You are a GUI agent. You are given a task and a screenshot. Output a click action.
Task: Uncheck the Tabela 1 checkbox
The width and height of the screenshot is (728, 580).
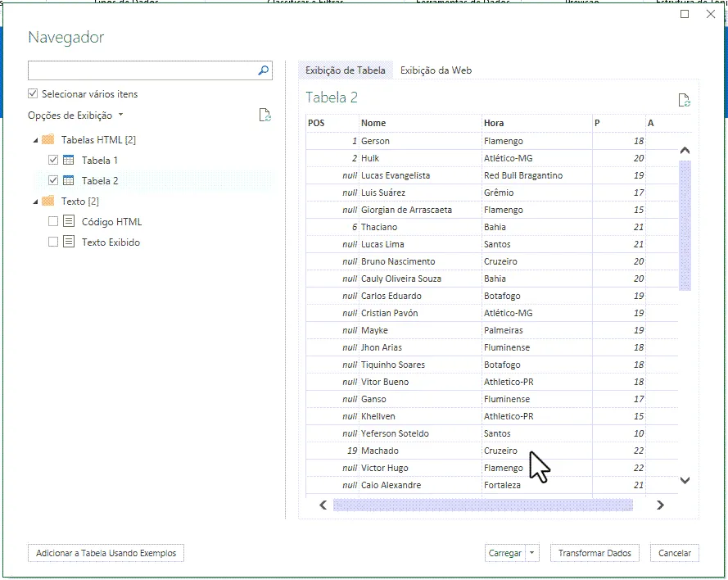click(x=53, y=161)
